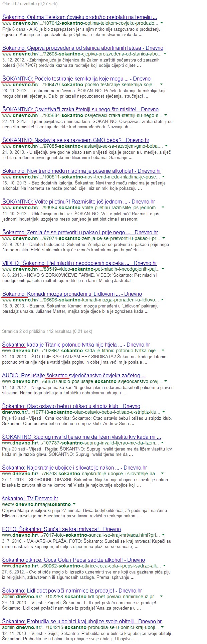Open 'VIDEO: Pet mladih i neodgojenih pajceka' link
Viewport: 207px width, 644px height.
click(79, 263)
